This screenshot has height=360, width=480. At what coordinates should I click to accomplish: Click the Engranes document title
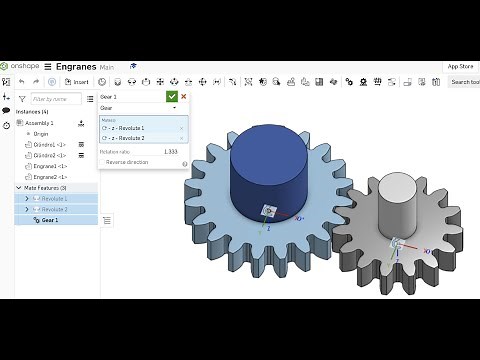[x=76, y=67]
